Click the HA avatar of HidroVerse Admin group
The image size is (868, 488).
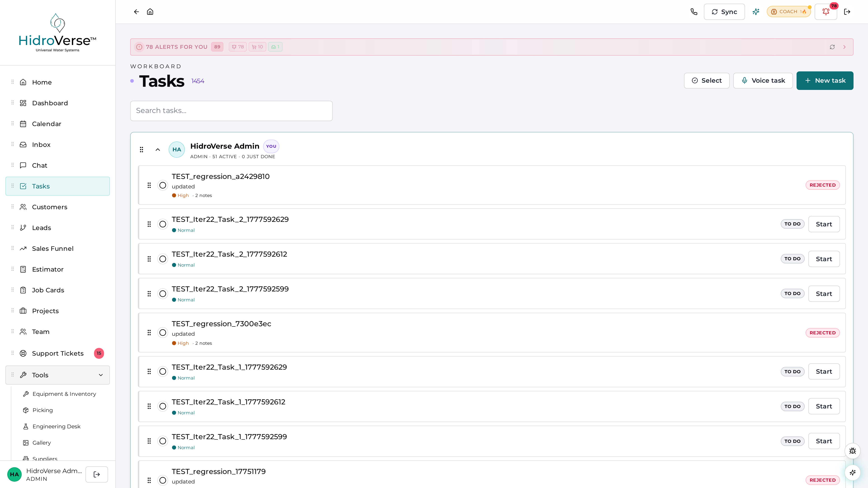(x=177, y=150)
